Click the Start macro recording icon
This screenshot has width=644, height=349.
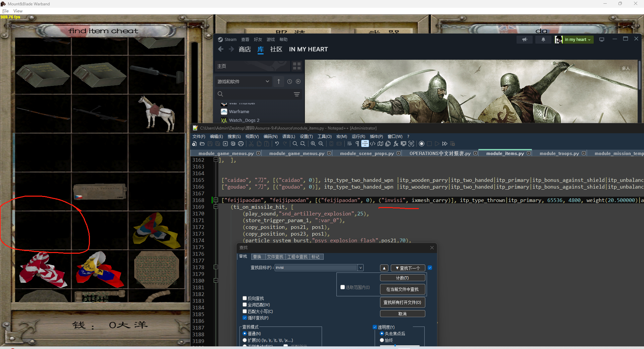(422, 144)
